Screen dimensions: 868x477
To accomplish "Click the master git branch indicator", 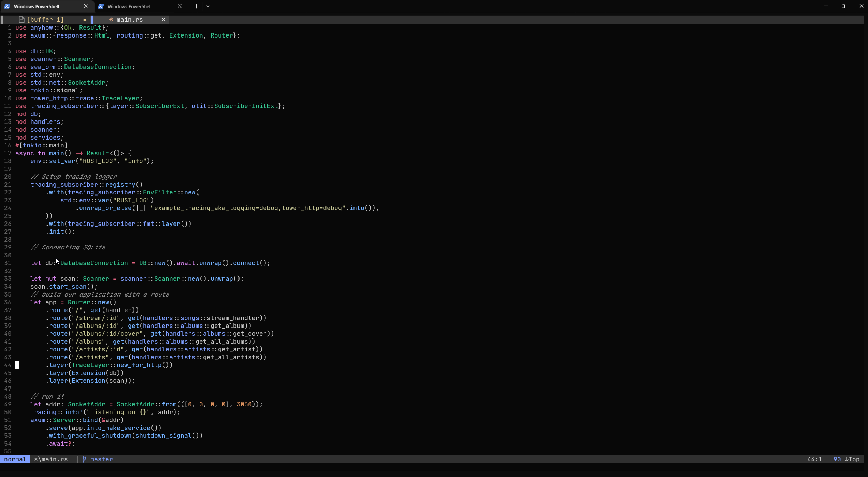I will click(x=102, y=459).
